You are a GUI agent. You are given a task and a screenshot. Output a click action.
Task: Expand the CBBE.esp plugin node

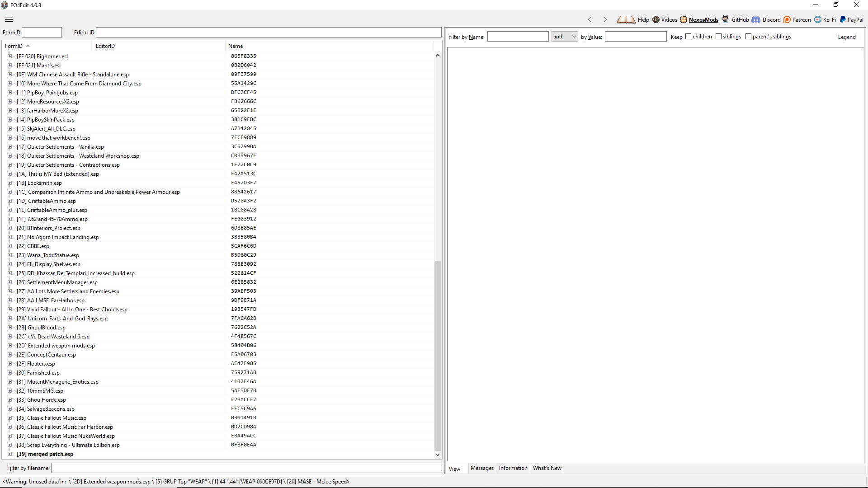click(10, 246)
